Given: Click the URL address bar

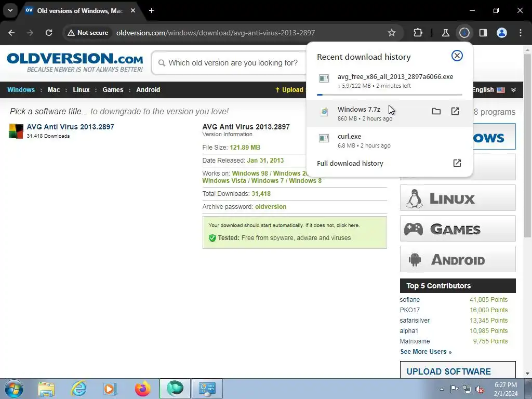Looking at the screenshot, I should (216, 33).
